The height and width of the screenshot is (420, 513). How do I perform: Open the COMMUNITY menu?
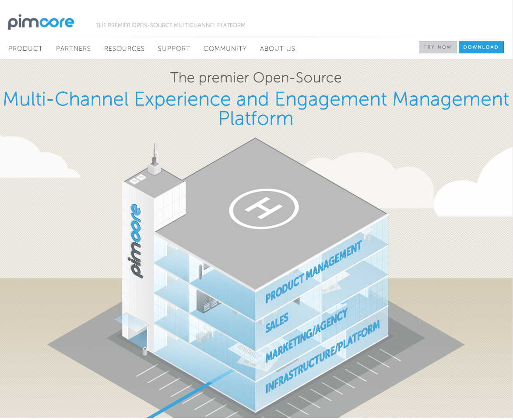225,49
